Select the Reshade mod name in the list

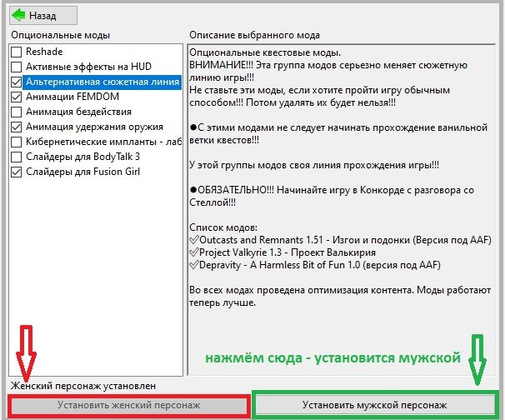pyautogui.click(x=44, y=52)
